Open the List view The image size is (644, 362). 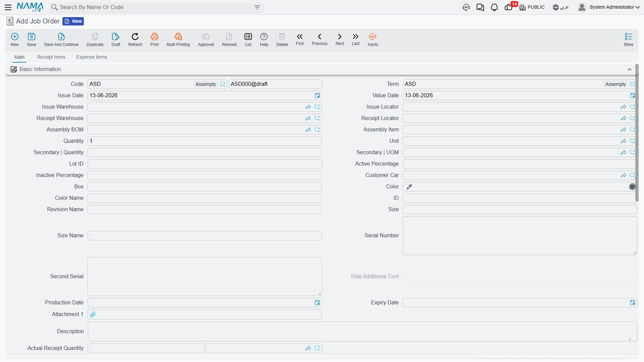click(x=248, y=40)
